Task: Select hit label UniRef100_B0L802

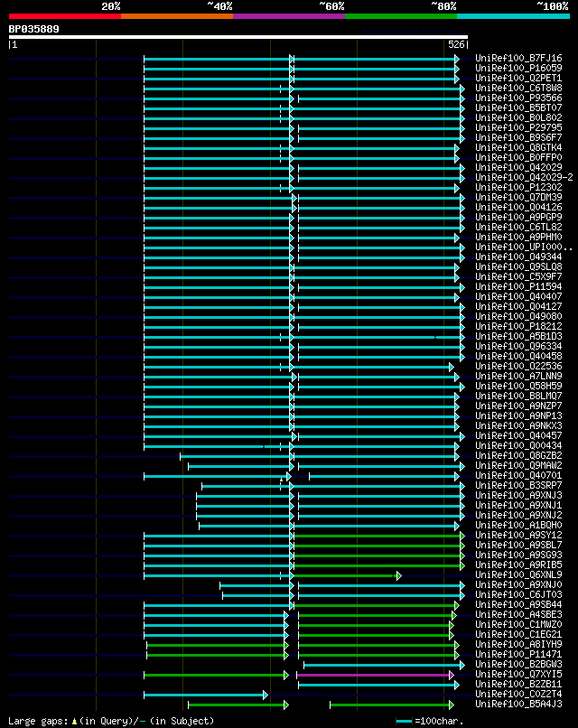Action: [x=518, y=118]
